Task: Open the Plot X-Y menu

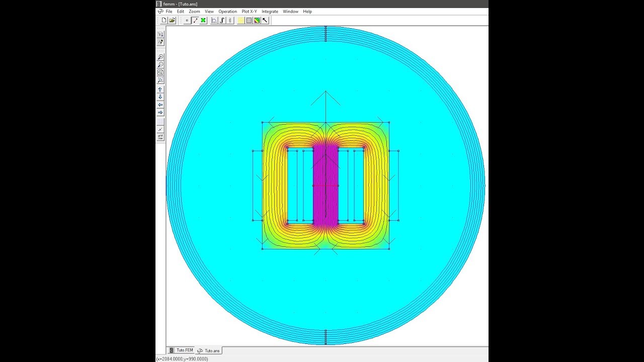Action: click(x=249, y=12)
